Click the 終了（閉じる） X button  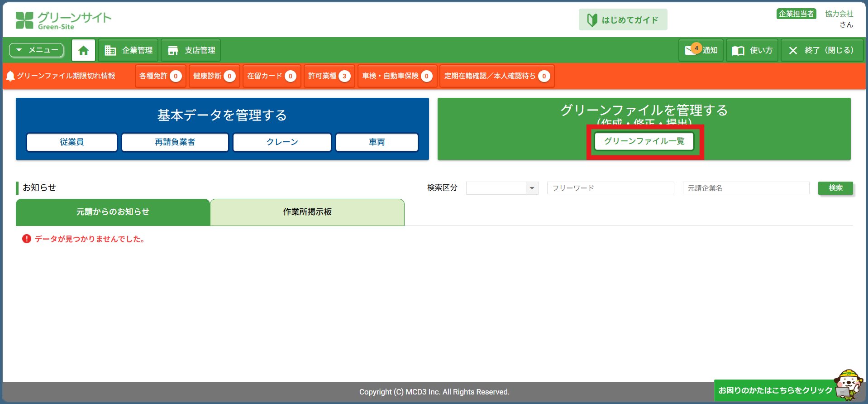(x=793, y=51)
